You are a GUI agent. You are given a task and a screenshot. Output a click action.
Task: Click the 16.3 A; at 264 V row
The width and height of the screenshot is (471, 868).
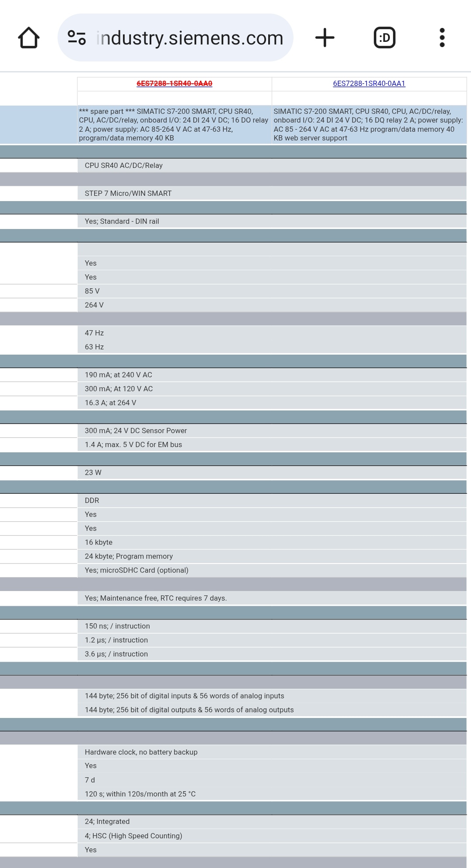tap(272, 403)
